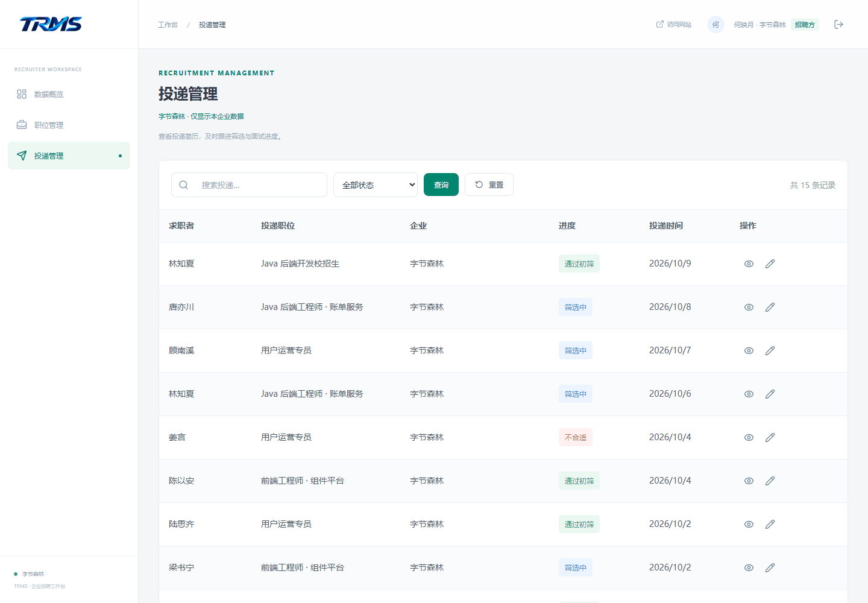Click the 投递时间 column header

(666, 226)
